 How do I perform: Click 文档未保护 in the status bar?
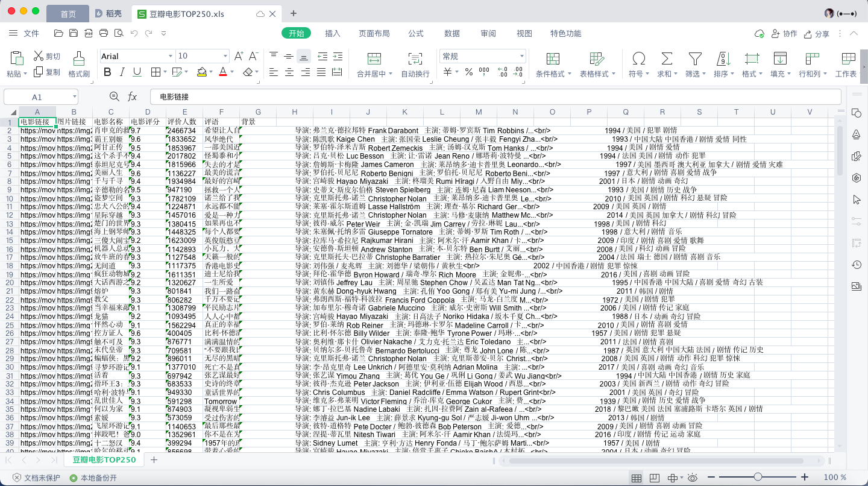click(x=36, y=478)
